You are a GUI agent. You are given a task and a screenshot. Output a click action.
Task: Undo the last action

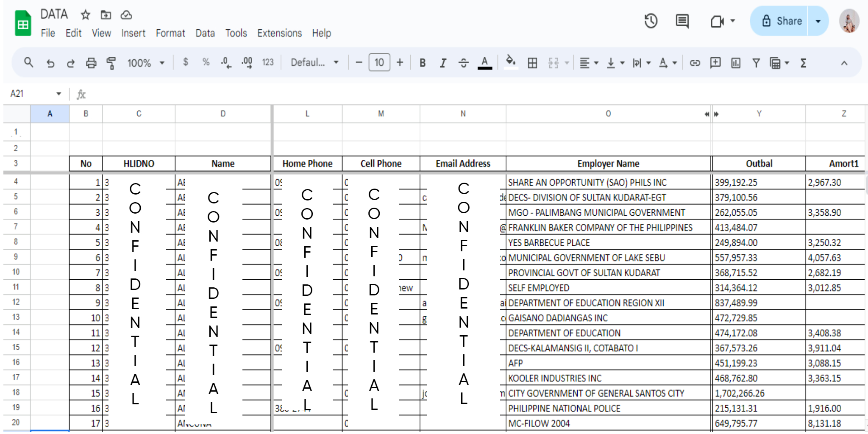(x=50, y=63)
